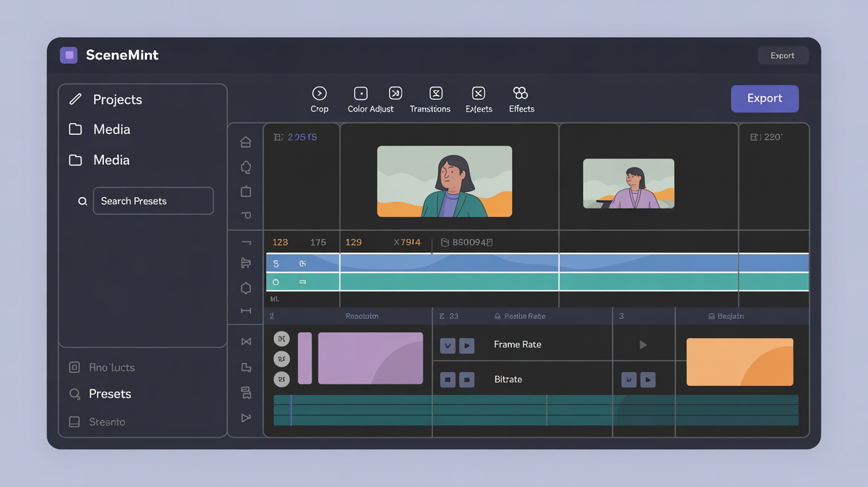
Task: Click the bottom gray round button beside purple clip
Action: 282,380
